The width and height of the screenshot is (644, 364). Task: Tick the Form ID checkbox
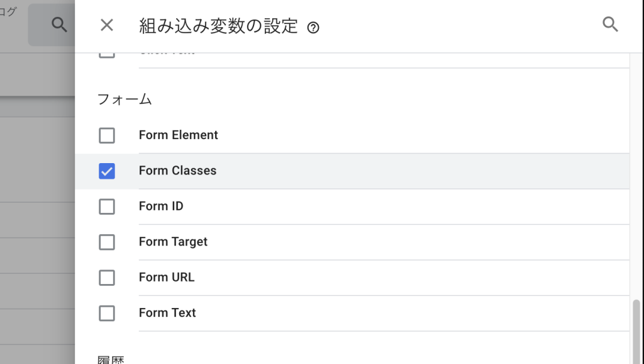(x=107, y=207)
